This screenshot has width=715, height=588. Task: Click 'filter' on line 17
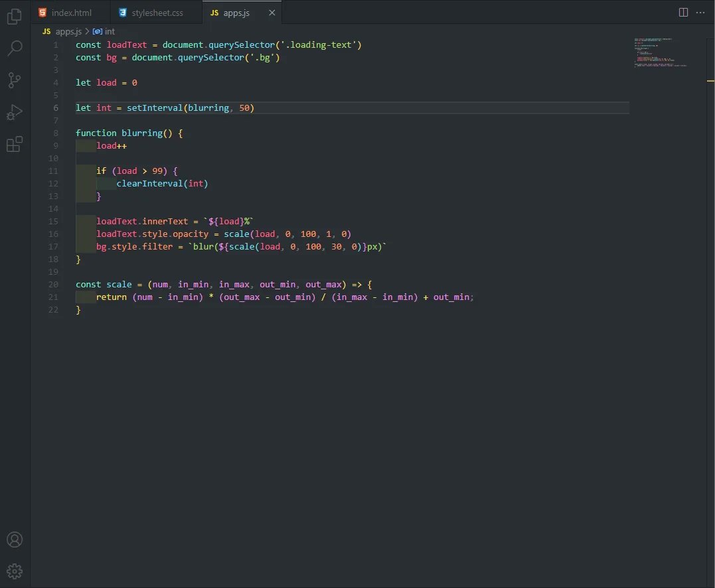point(157,247)
